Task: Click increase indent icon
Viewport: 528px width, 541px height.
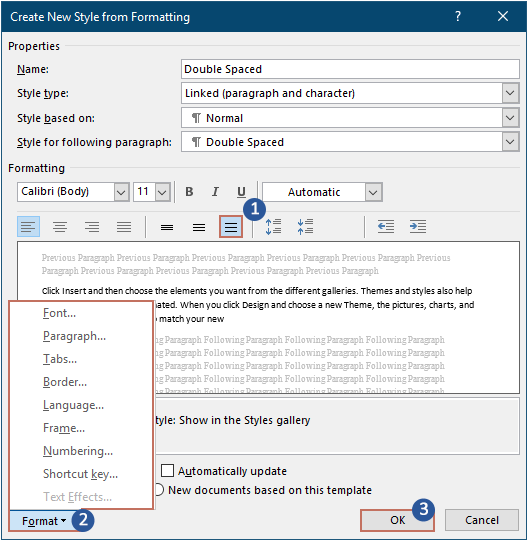Action: (x=418, y=227)
